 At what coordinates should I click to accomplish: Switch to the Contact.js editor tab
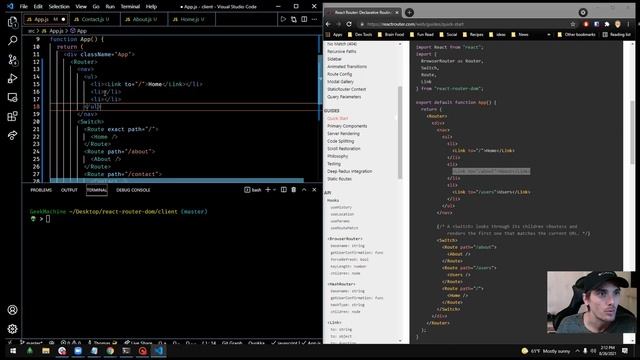[95, 19]
